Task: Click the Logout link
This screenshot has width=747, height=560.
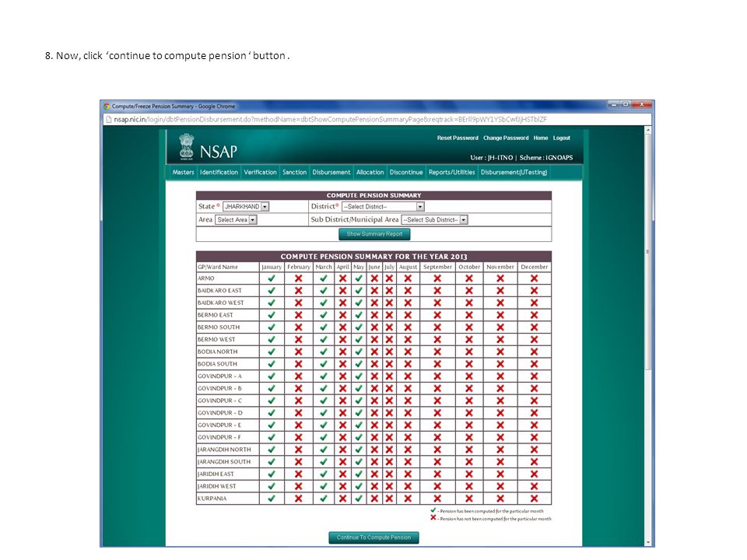Action: (x=562, y=138)
